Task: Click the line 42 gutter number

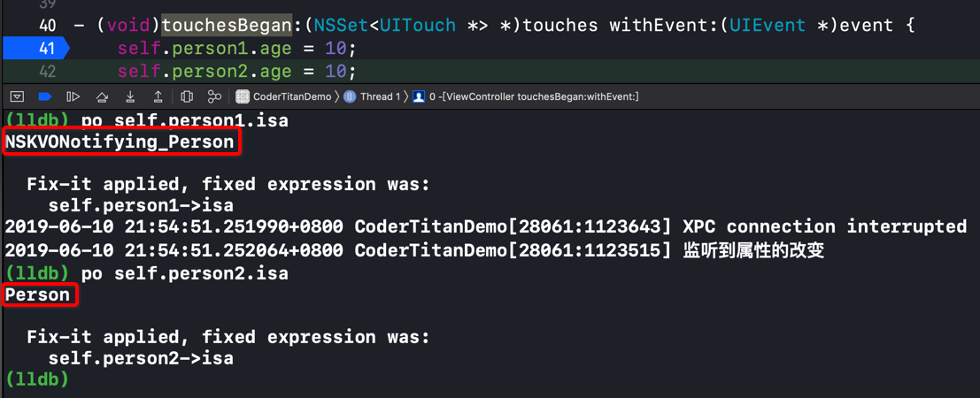Action: click(x=48, y=72)
